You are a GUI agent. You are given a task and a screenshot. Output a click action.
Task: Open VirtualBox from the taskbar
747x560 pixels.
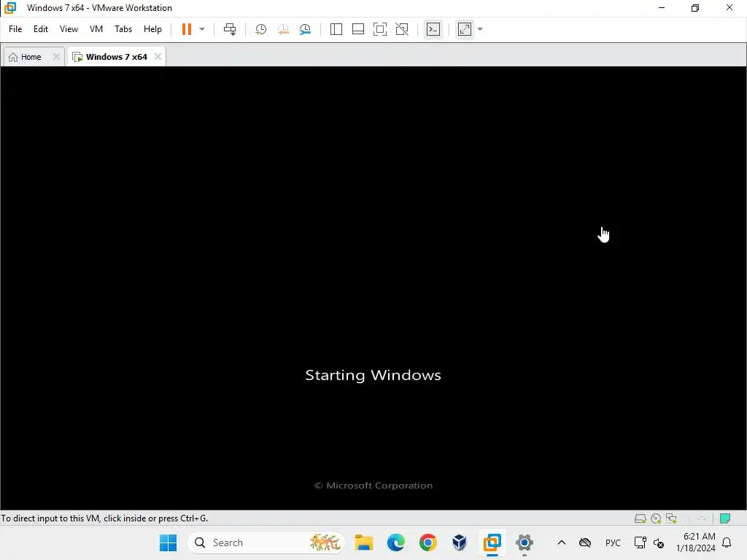pos(460,542)
